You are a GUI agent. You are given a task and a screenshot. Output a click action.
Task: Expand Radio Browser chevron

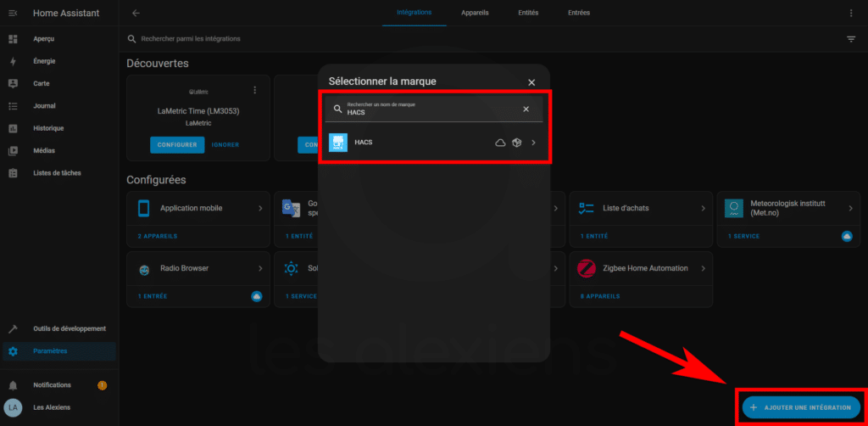pyautogui.click(x=260, y=268)
